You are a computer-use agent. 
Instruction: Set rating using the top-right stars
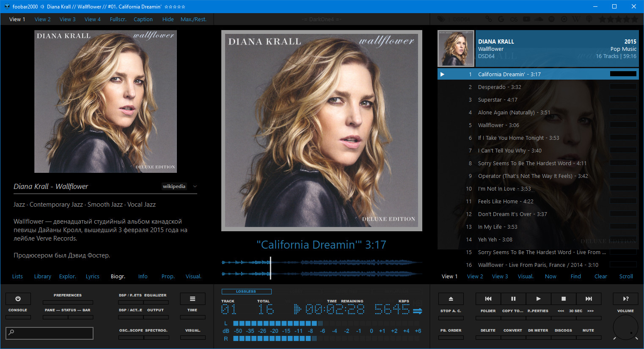(x=618, y=19)
